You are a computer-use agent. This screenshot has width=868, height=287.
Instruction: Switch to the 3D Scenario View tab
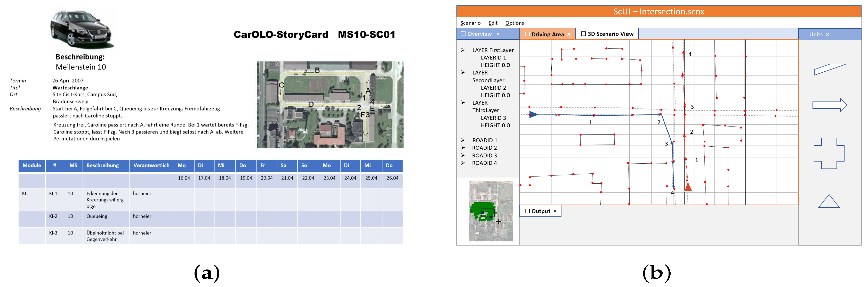[610, 34]
